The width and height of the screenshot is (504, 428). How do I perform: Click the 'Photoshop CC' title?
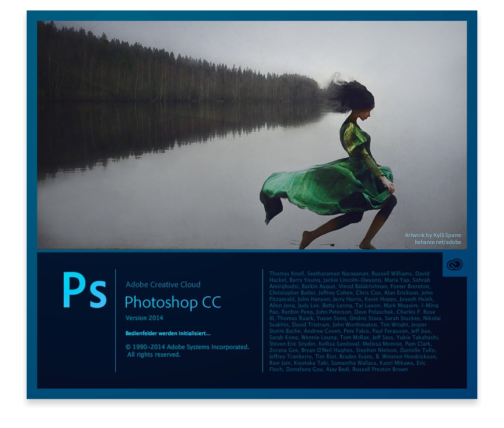point(173,303)
